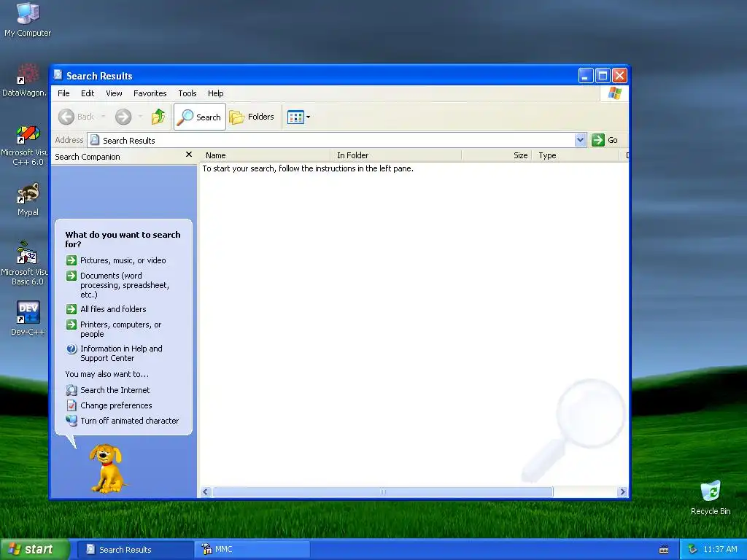Screen dimensions: 747x560
Task: Choose Pictures, music, or video search
Action: 123,260
